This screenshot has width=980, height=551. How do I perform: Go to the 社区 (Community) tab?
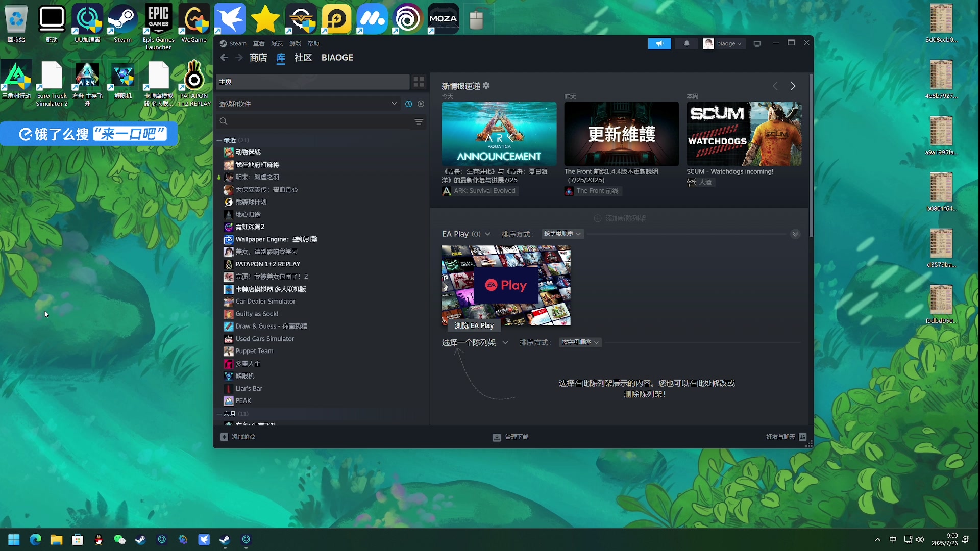point(303,58)
